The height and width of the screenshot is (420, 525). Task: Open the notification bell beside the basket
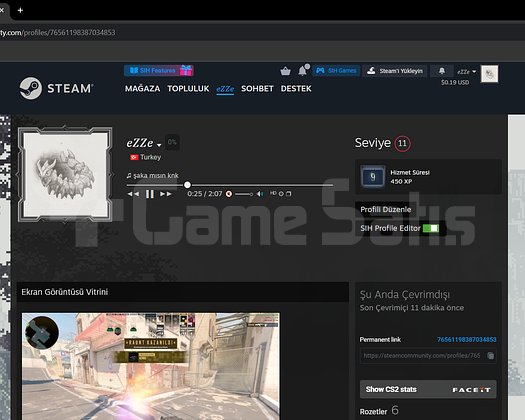(x=303, y=70)
